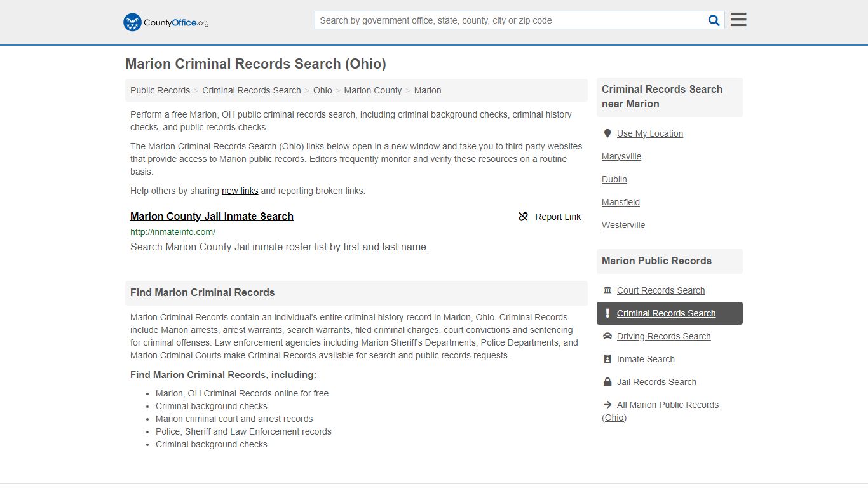
Task: Follow the new links hyperlink
Action: [x=240, y=191]
